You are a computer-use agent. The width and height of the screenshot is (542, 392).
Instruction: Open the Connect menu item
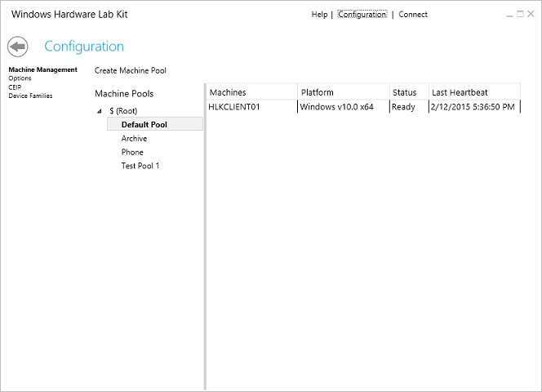(x=413, y=15)
